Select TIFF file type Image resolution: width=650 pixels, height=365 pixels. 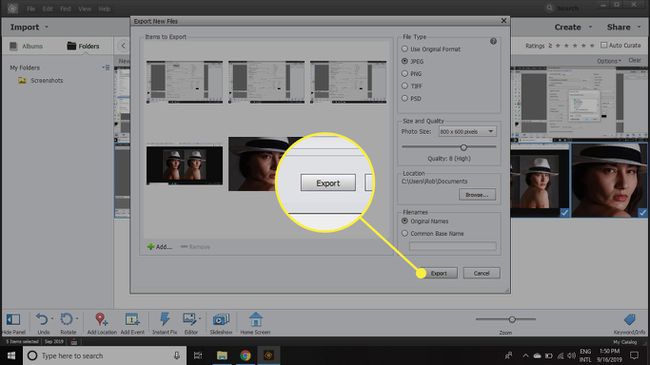[405, 86]
